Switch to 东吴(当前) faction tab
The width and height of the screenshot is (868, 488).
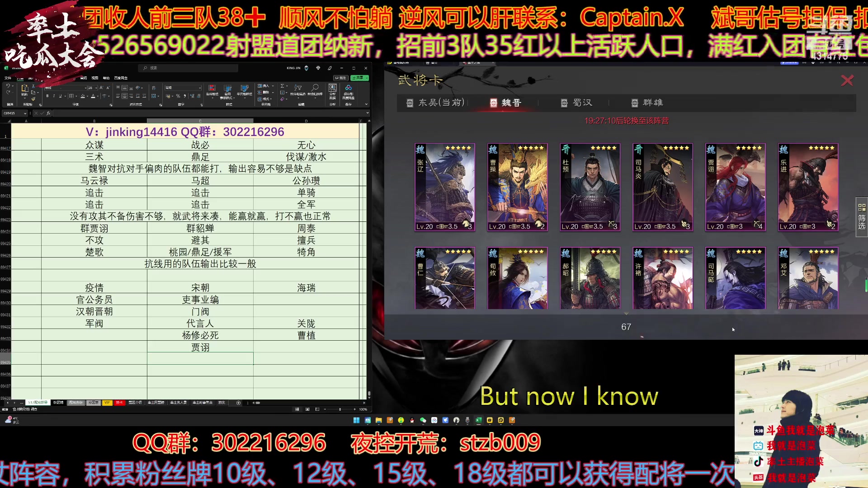point(436,103)
